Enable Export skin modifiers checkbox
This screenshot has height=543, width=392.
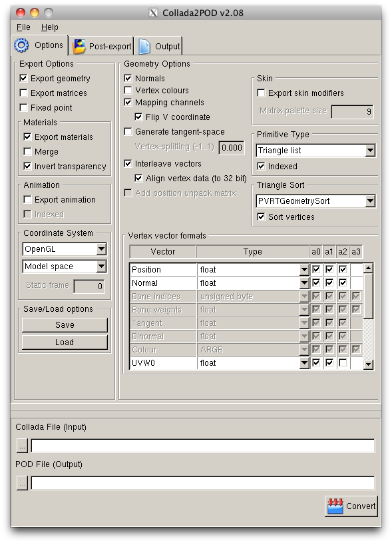(261, 93)
